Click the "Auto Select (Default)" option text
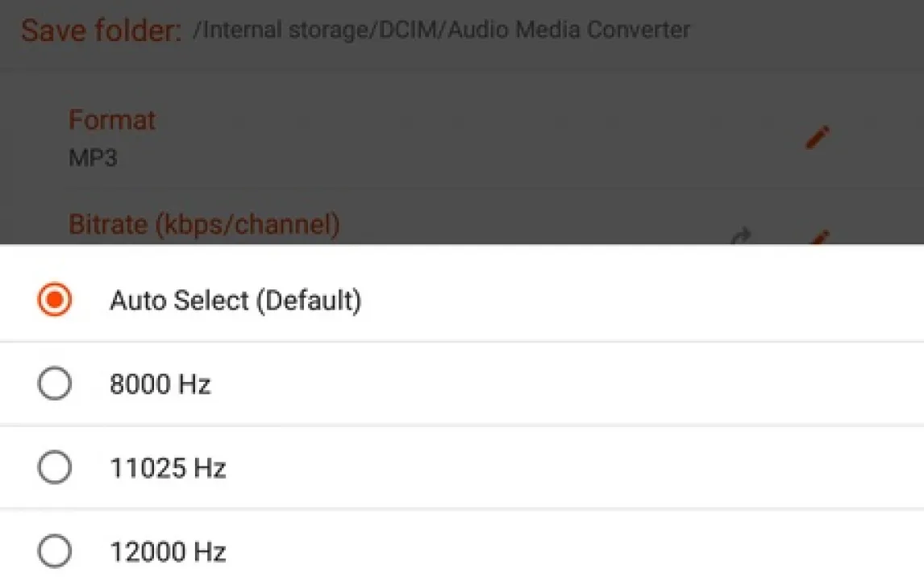 click(235, 301)
